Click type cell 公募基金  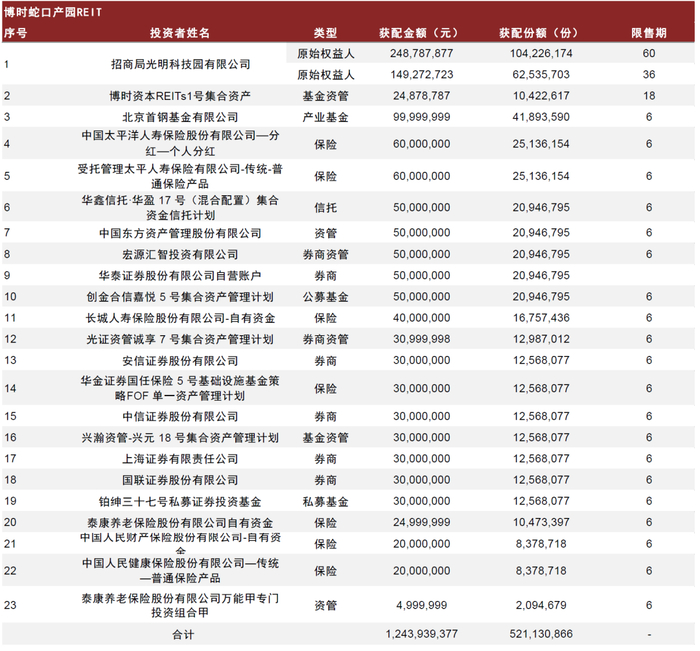click(x=325, y=297)
